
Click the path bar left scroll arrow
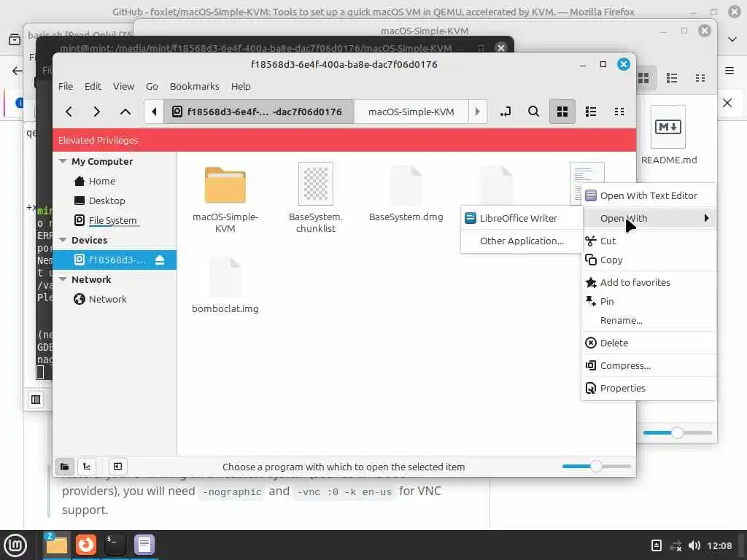(x=153, y=112)
